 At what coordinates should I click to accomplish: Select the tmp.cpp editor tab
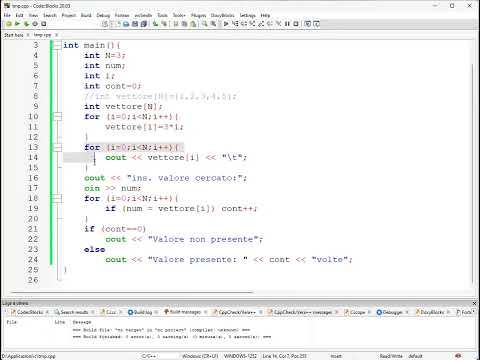click(x=42, y=35)
